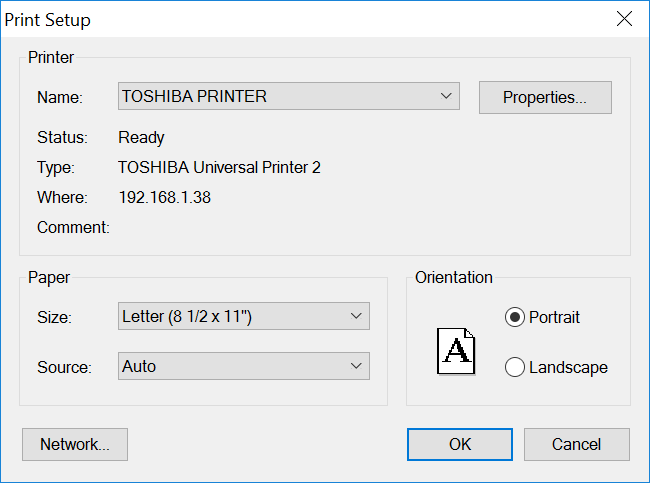The image size is (650, 483).
Task: Open the TOSHIBA PRINTER name combo box
Action: [x=289, y=96]
